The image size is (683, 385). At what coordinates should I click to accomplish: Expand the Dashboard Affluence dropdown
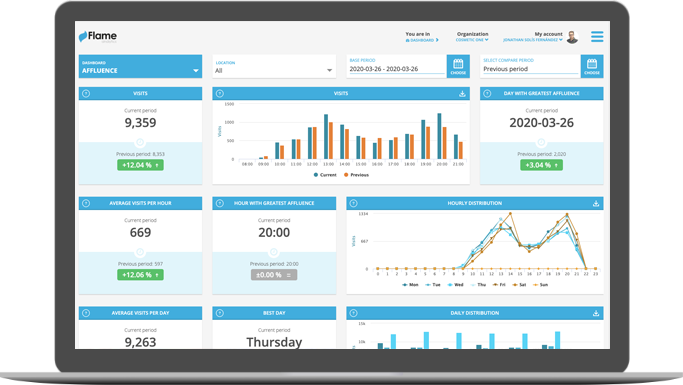[140, 66]
